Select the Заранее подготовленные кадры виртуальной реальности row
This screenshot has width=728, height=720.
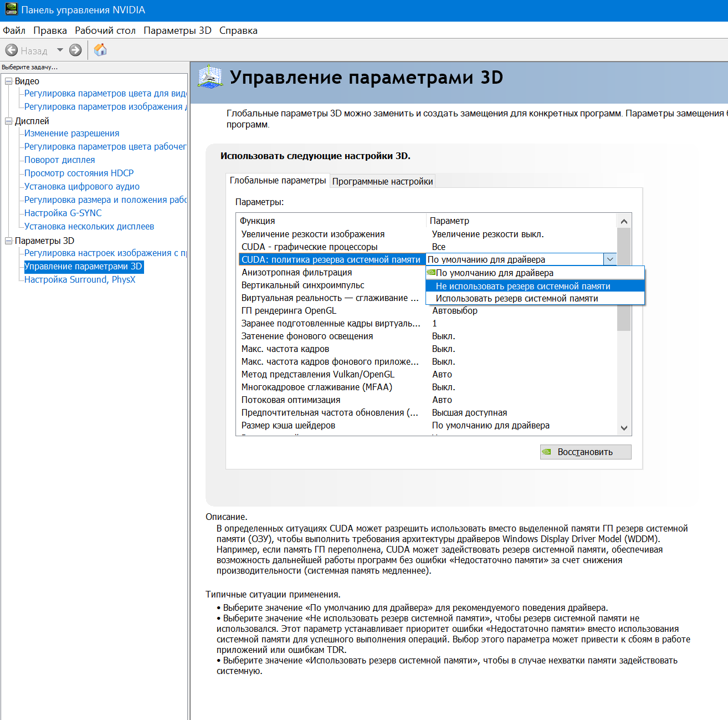pos(427,324)
